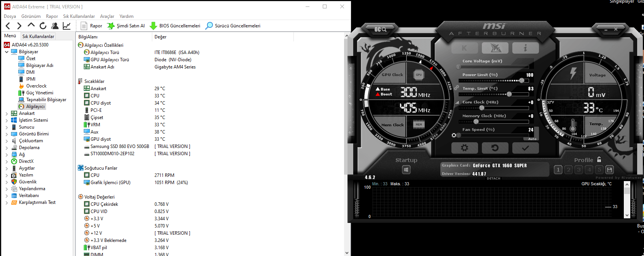This screenshot has width=644, height=256.
Task: Expand the Anakart tree node
Action: click(6, 113)
